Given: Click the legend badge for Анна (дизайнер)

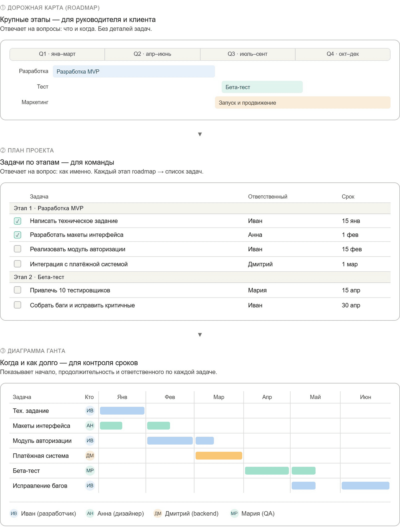Looking at the screenshot, I should coord(90,513).
